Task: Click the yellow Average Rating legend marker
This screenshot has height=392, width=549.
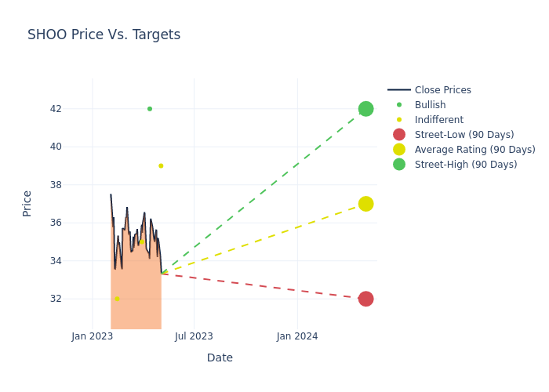Action: coord(399,150)
